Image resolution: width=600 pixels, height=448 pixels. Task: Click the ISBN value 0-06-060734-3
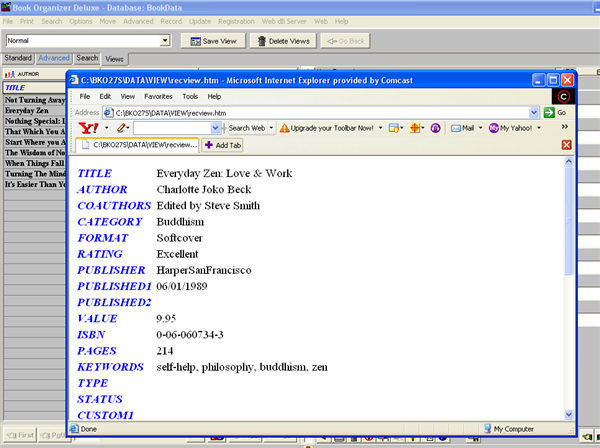point(190,335)
